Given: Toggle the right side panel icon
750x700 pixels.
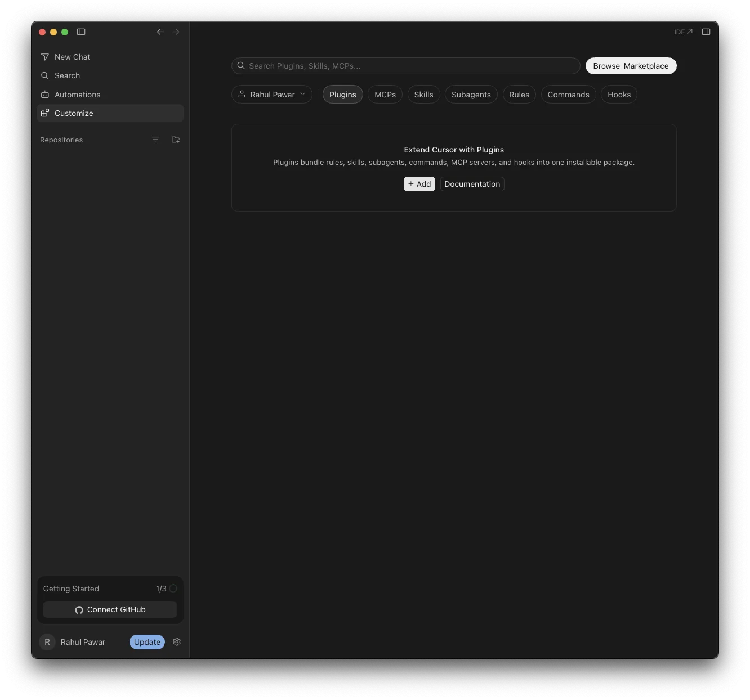Looking at the screenshot, I should point(706,32).
